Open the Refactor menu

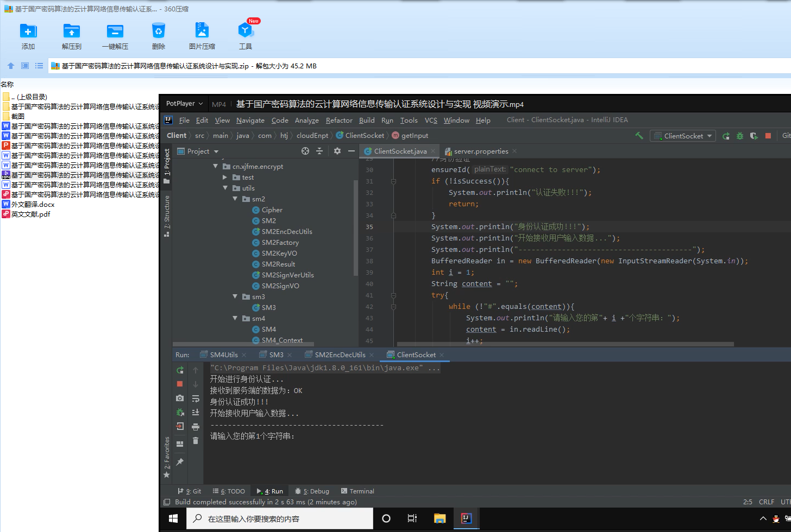[x=339, y=121]
